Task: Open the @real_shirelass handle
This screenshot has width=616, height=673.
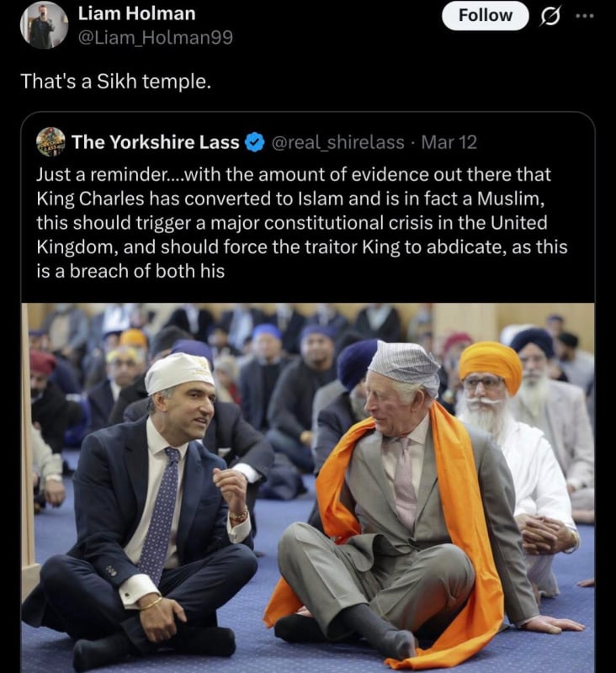Action: [x=337, y=142]
